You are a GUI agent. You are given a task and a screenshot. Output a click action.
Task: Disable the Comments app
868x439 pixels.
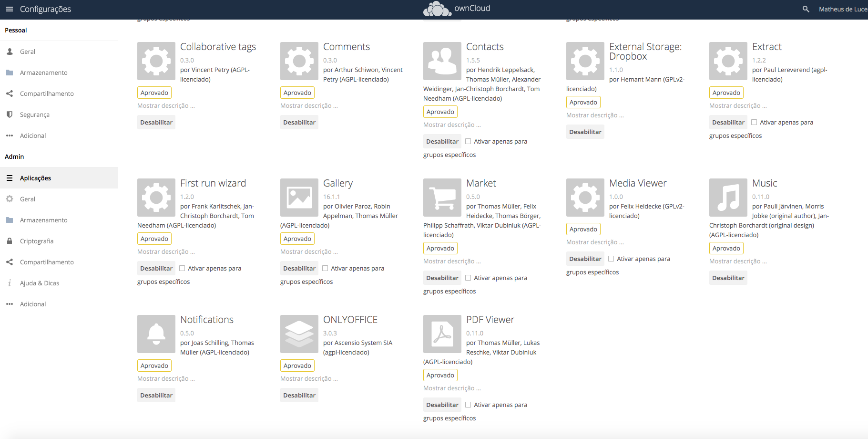tap(299, 122)
